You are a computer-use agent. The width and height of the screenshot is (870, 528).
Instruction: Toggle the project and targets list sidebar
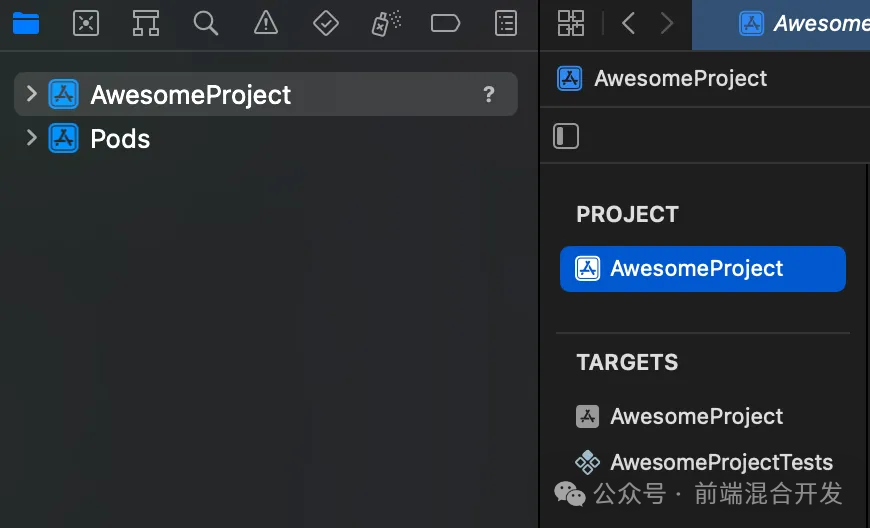(566, 136)
